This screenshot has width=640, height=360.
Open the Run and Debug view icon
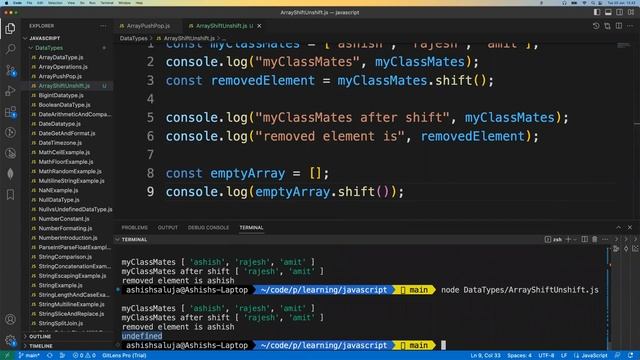(x=10, y=91)
